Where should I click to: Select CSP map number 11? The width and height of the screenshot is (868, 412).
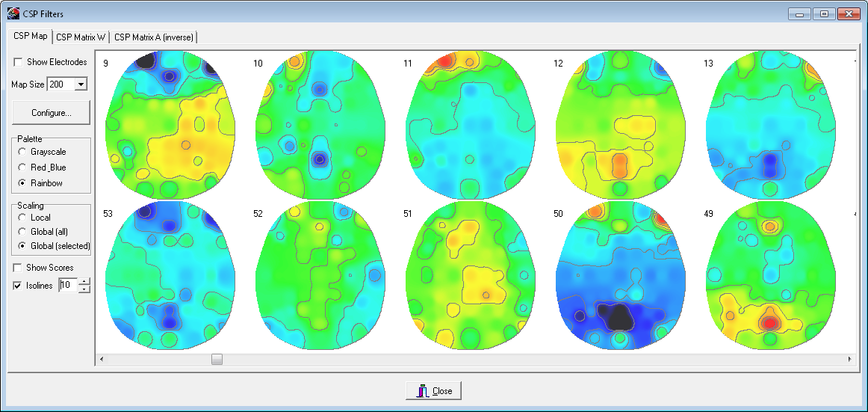pos(471,125)
